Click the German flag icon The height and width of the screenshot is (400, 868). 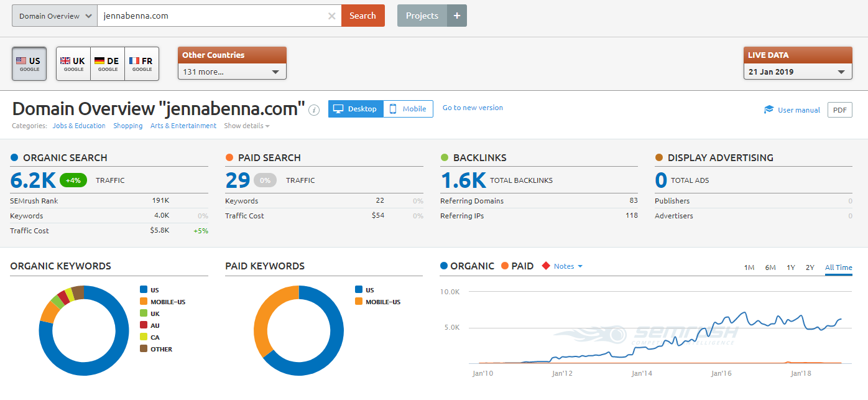(x=99, y=61)
